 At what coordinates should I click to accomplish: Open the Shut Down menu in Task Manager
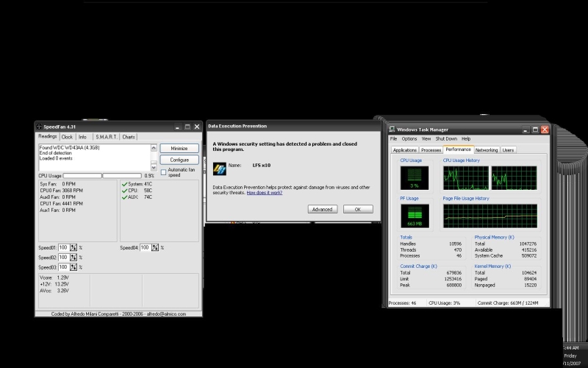446,139
